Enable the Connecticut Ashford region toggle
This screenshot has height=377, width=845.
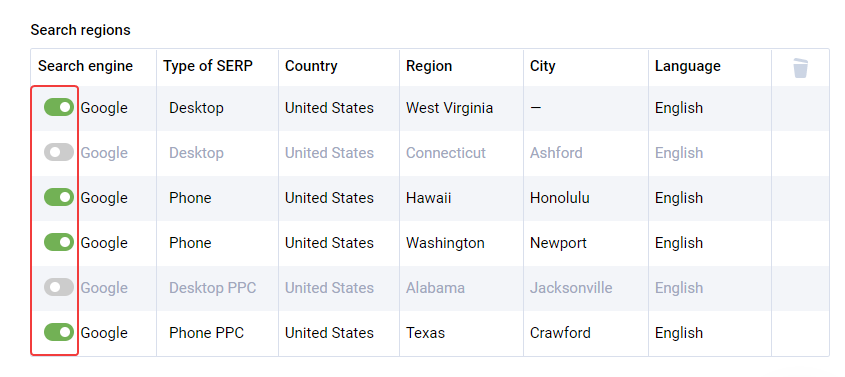[59, 152]
